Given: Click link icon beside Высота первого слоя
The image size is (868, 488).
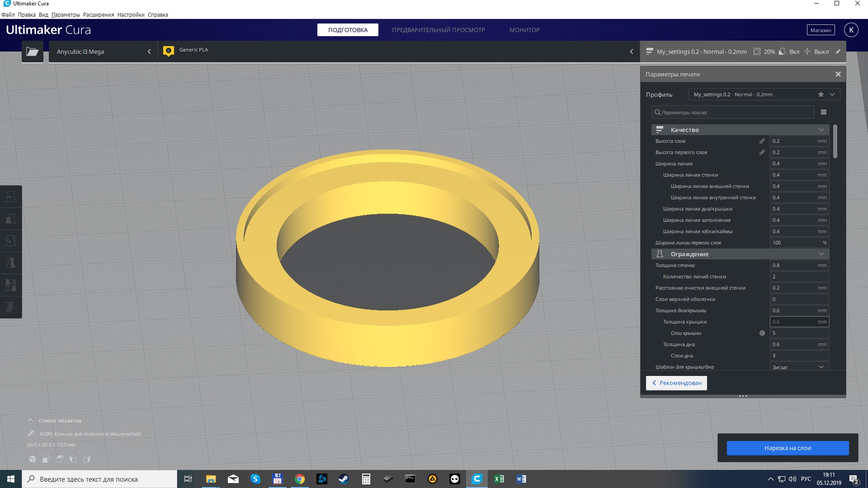Looking at the screenshot, I should pos(762,152).
